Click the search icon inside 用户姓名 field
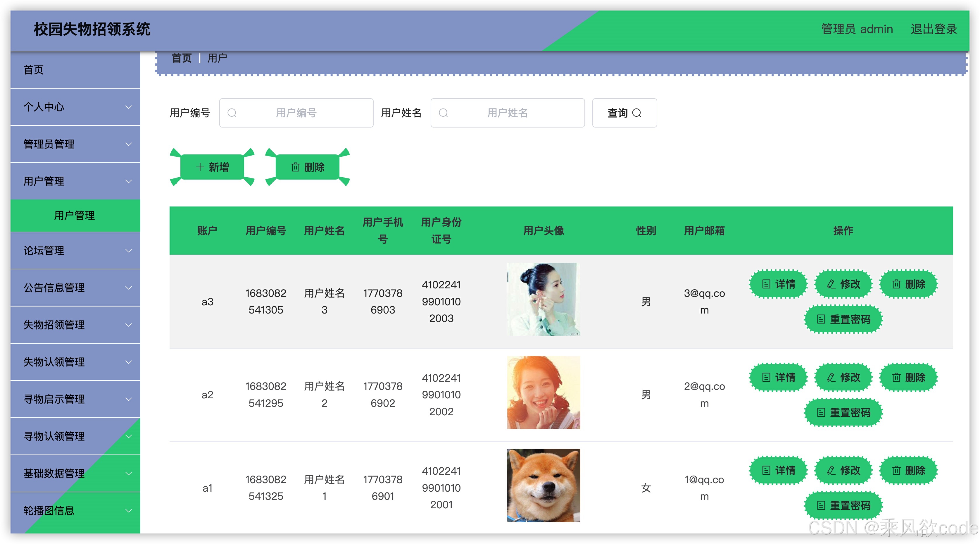Viewport: 980px width, 544px height. (x=444, y=113)
